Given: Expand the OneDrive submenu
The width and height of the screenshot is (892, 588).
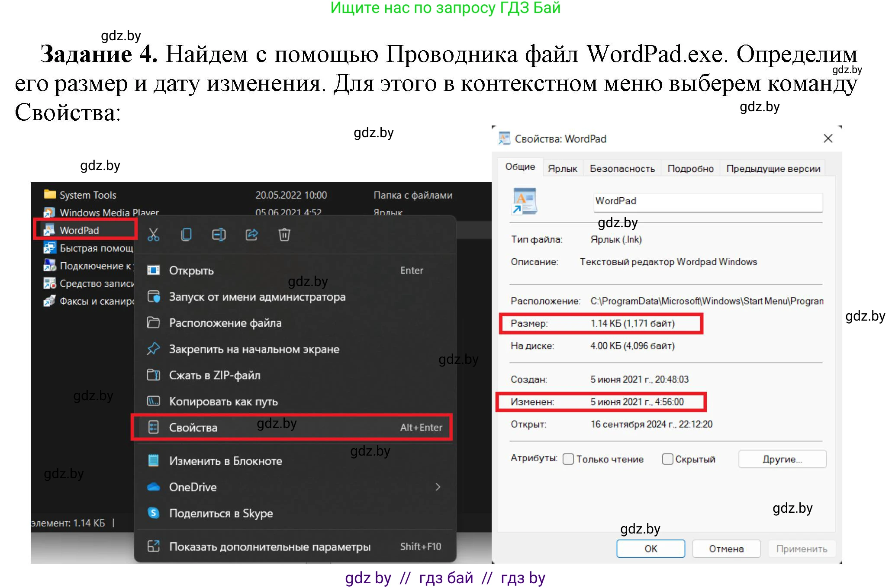Looking at the screenshot, I should pos(438,487).
